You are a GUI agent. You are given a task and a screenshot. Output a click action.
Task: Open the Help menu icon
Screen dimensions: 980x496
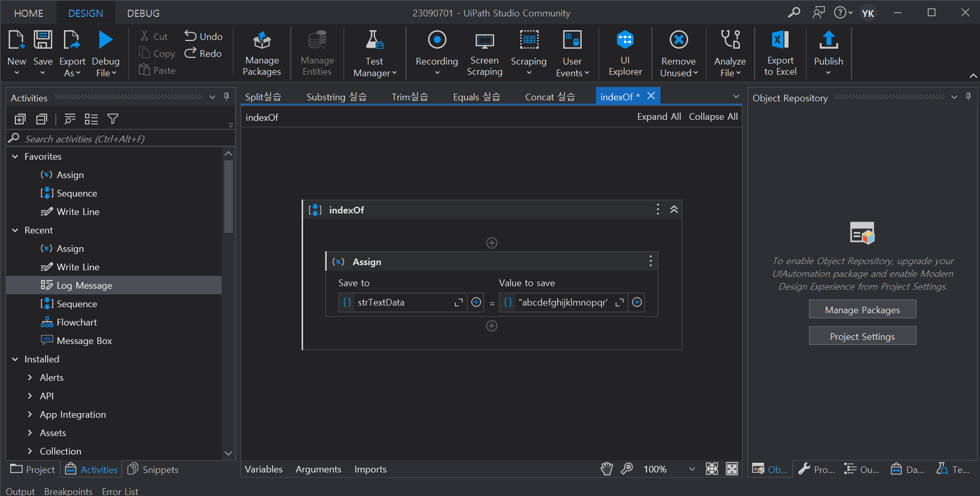coord(843,12)
